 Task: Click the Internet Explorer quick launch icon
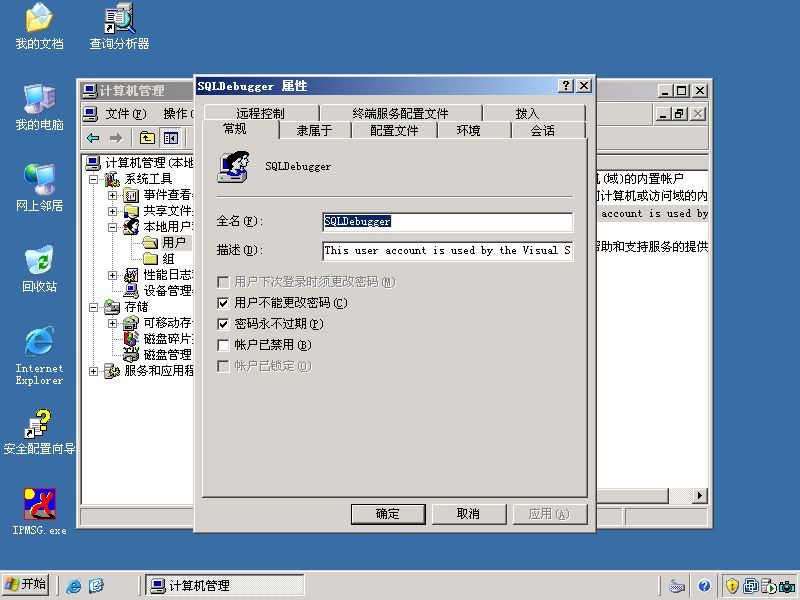74,585
